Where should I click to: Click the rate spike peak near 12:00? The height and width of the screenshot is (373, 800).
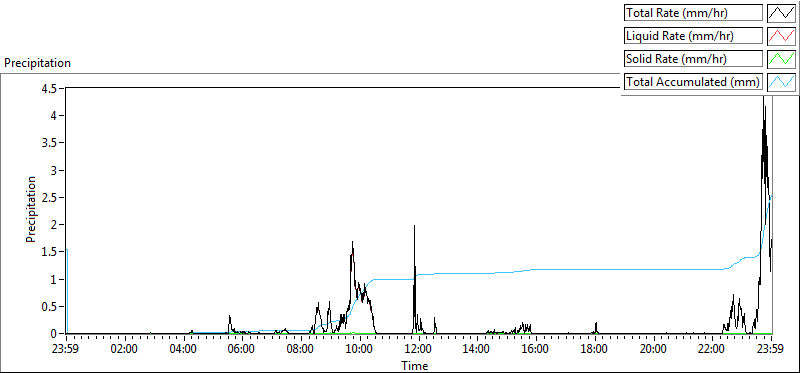click(x=414, y=226)
